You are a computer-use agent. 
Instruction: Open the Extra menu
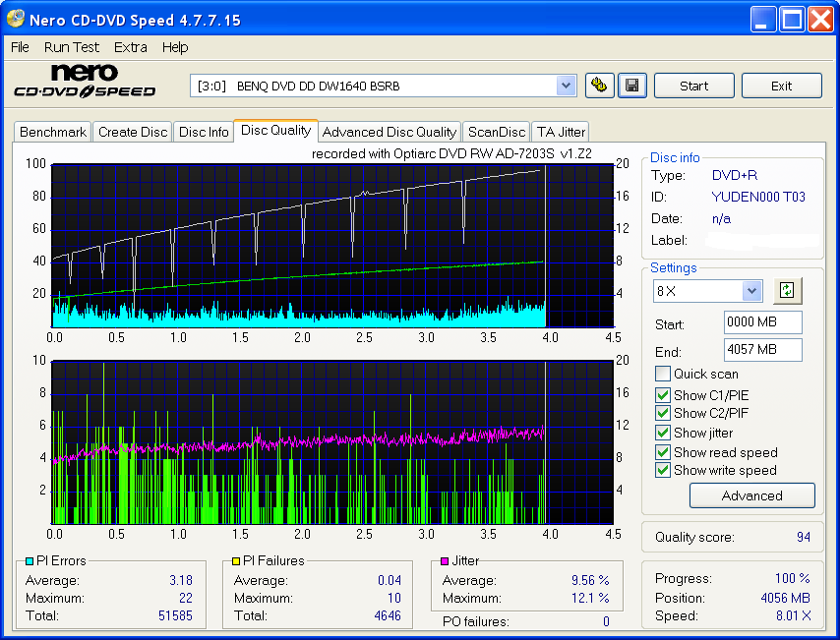point(130,47)
